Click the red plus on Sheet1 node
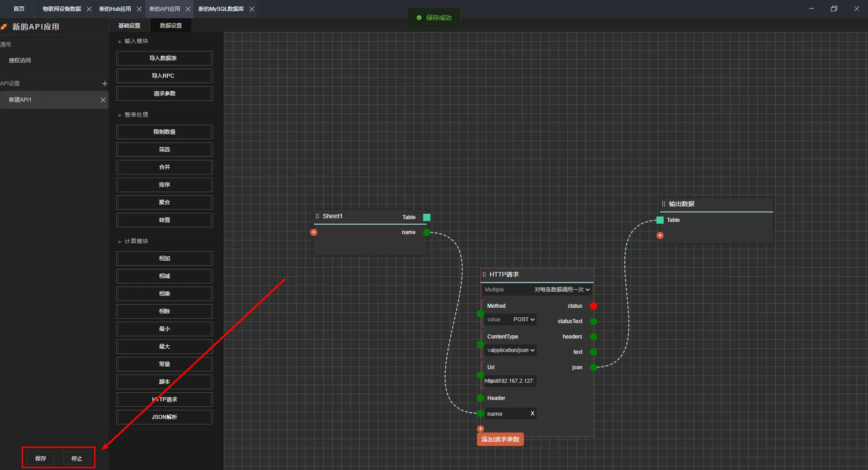This screenshot has height=470, width=868. 314,232
